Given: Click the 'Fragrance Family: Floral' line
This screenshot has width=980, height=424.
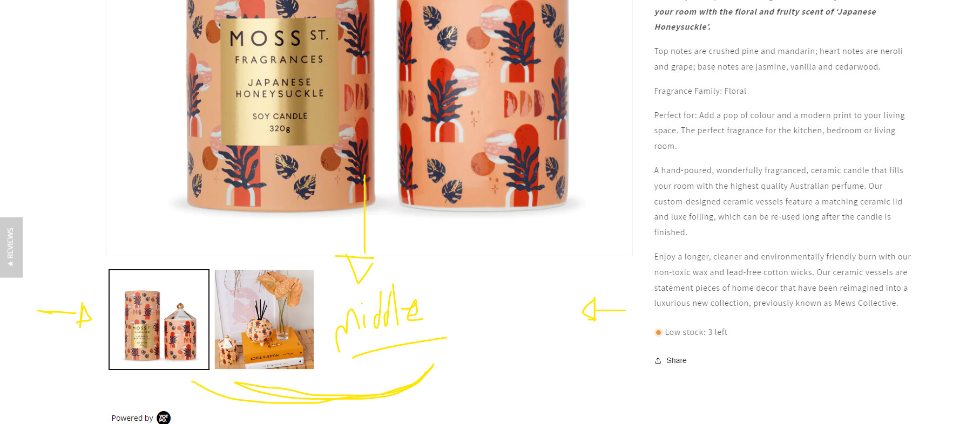Looking at the screenshot, I should point(700,91).
